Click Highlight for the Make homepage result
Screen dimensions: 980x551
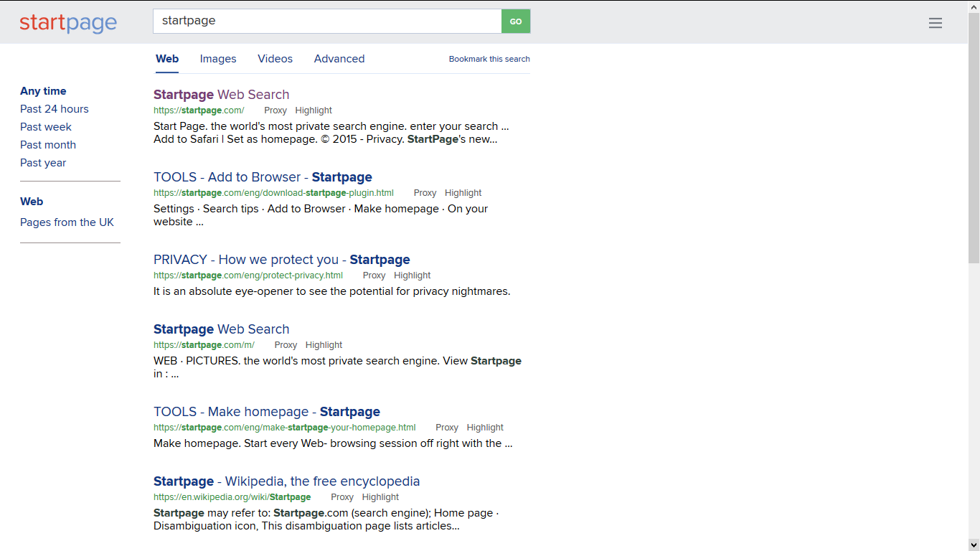(485, 428)
